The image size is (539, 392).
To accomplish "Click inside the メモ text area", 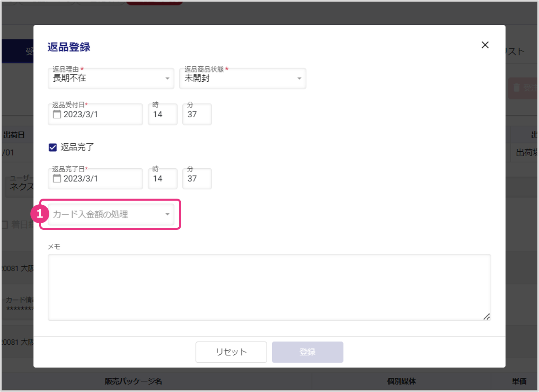I will click(269, 287).
